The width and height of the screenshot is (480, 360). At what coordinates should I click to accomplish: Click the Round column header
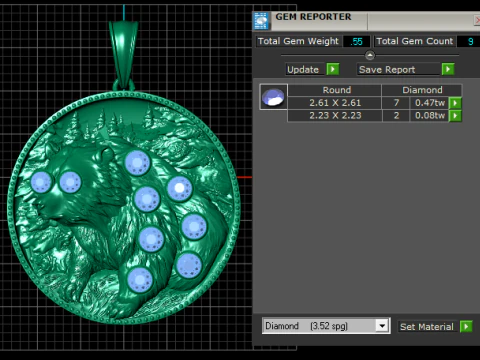coord(335,90)
